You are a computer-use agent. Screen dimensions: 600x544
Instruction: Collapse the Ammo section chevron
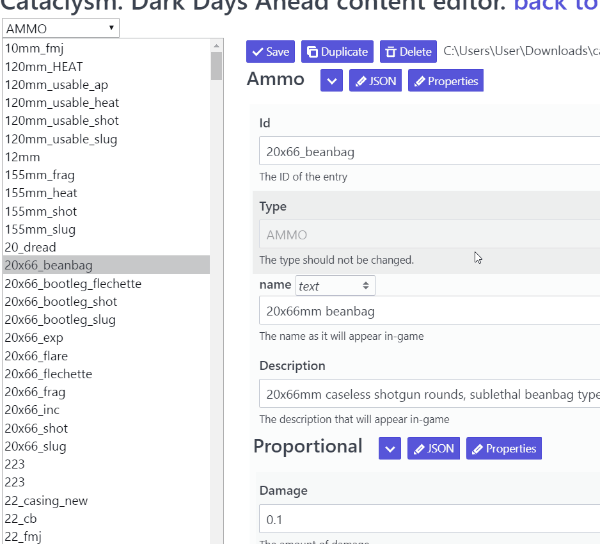(332, 81)
